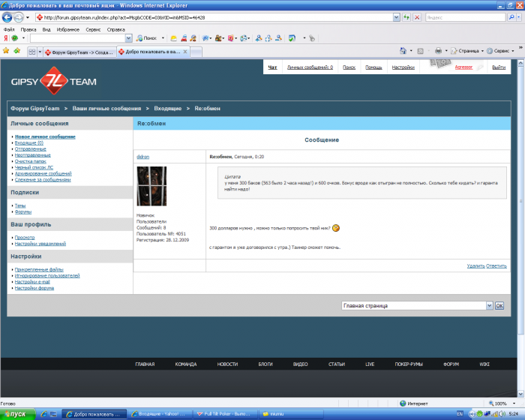Click the red car traffic icon in toolbar

tap(184, 38)
